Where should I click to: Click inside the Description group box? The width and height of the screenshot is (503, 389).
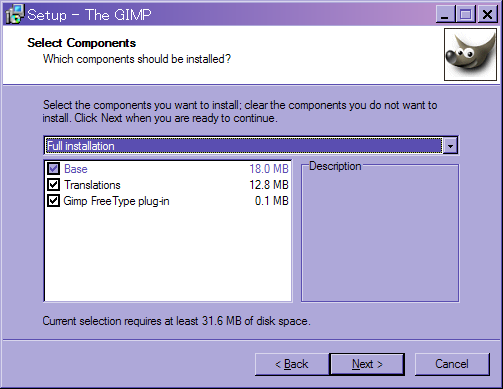(x=380, y=237)
